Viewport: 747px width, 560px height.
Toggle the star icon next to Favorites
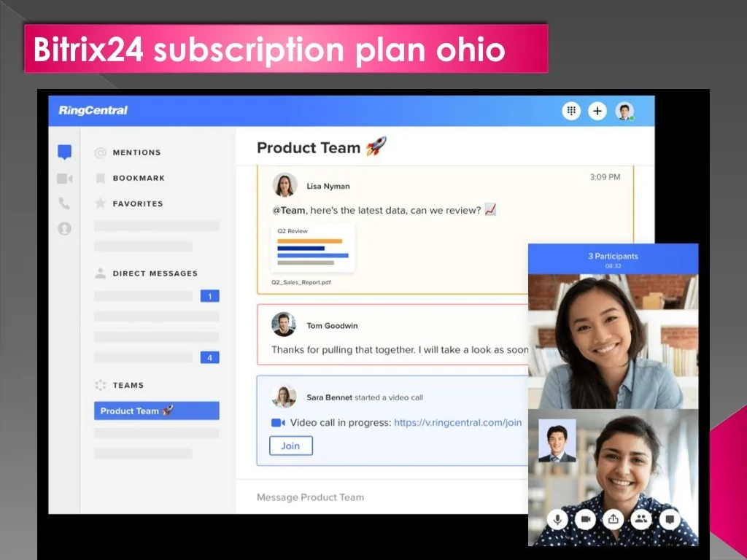[x=99, y=203]
